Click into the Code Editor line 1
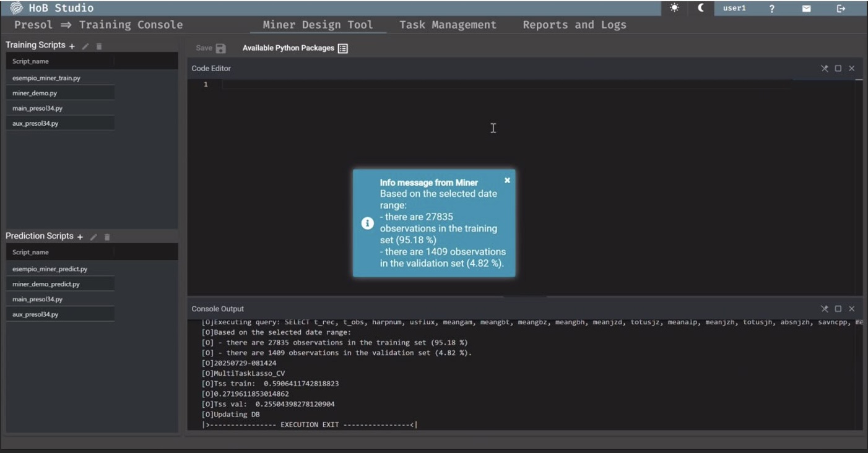The height and width of the screenshot is (453, 868). (495, 85)
